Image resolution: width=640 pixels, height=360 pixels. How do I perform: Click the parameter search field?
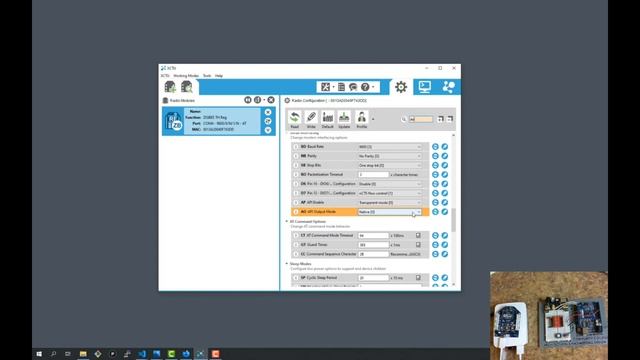(x=421, y=119)
